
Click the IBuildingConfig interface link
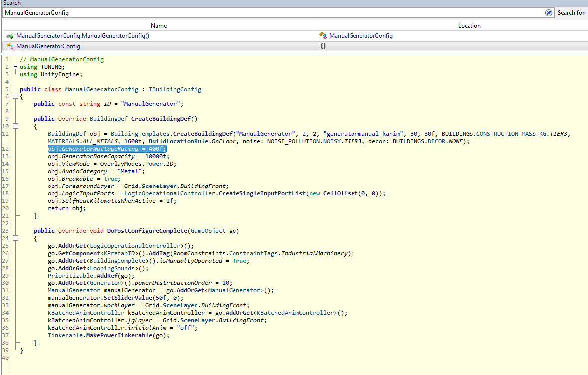click(x=175, y=89)
